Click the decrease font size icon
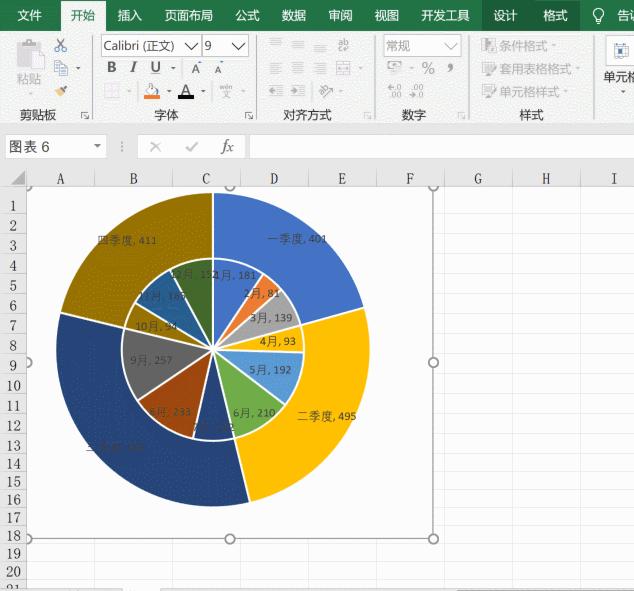 point(218,68)
